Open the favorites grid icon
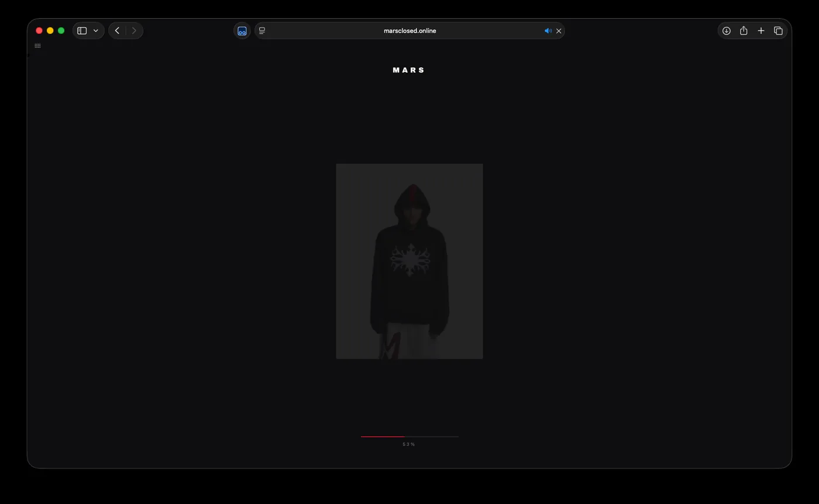The height and width of the screenshot is (504, 819). tap(37, 46)
